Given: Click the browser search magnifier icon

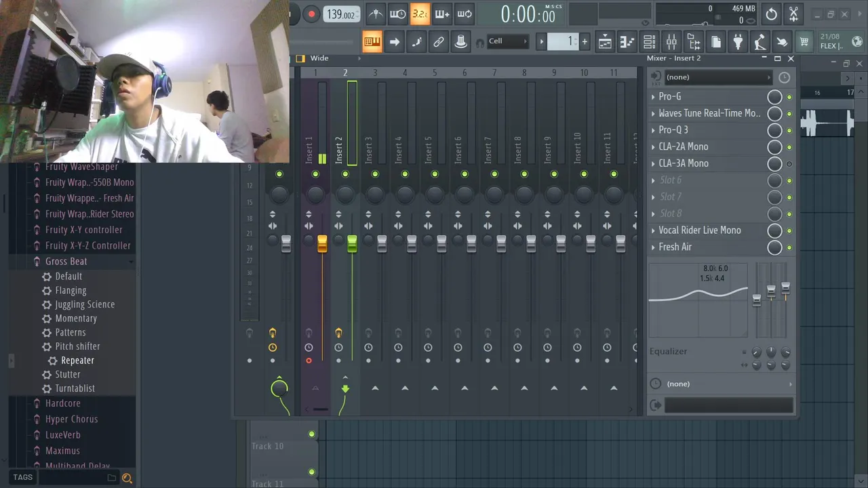Looking at the screenshot, I should (x=127, y=478).
